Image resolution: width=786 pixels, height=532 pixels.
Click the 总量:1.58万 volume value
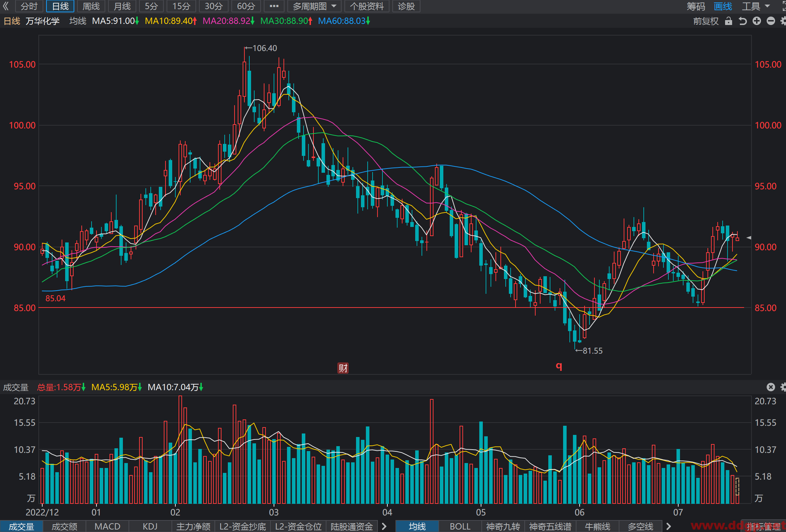[61, 387]
